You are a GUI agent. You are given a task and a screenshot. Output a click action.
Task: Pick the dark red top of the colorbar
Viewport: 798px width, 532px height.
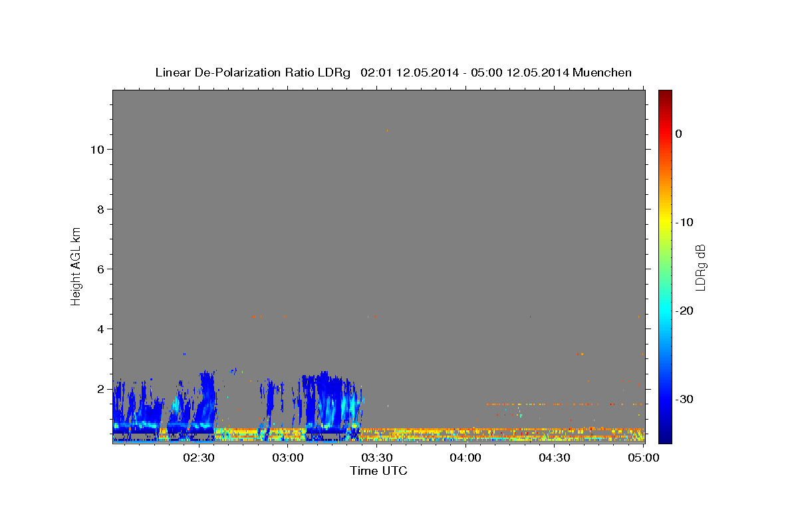[x=665, y=95]
